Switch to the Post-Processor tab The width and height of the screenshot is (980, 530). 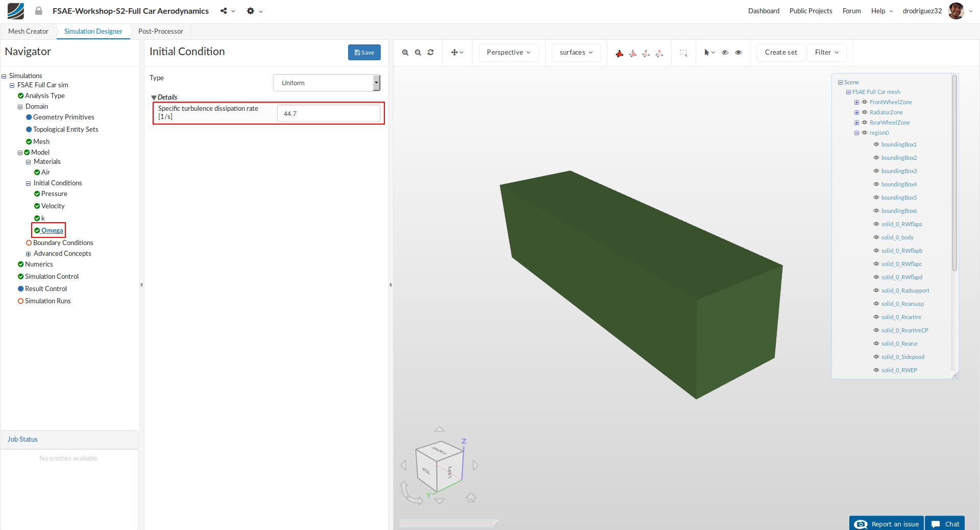click(160, 31)
